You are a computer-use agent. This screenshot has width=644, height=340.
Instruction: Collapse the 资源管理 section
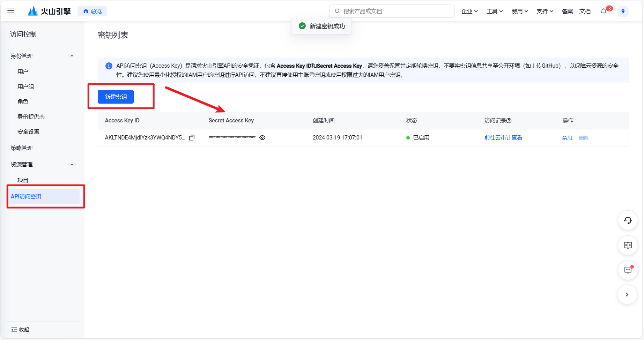pos(72,165)
